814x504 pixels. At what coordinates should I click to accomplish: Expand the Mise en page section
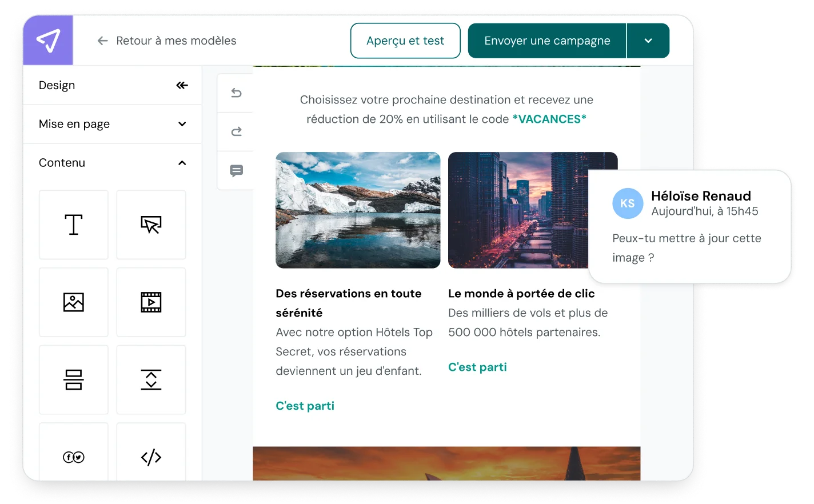pyautogui.click(x=113, y=124)
